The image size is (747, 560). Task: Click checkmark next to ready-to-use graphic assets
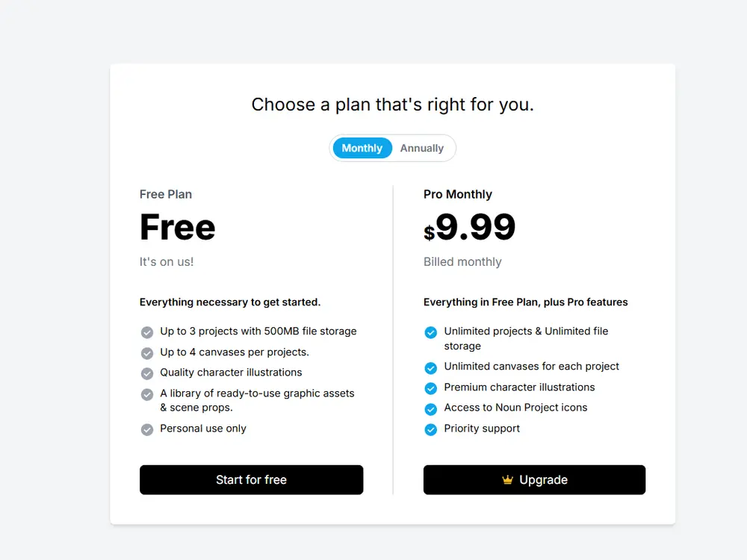click(147, 394)
